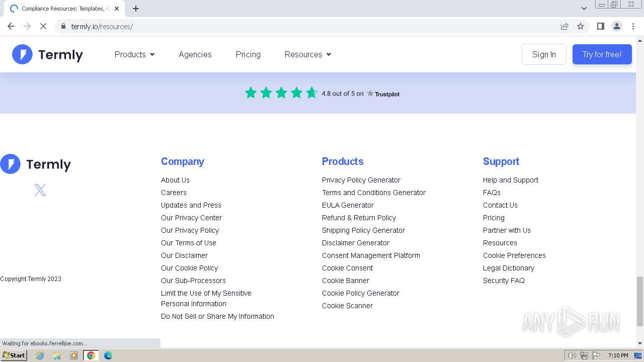Open Cookie Banner link
644x362 pixels.
[346, 281]
